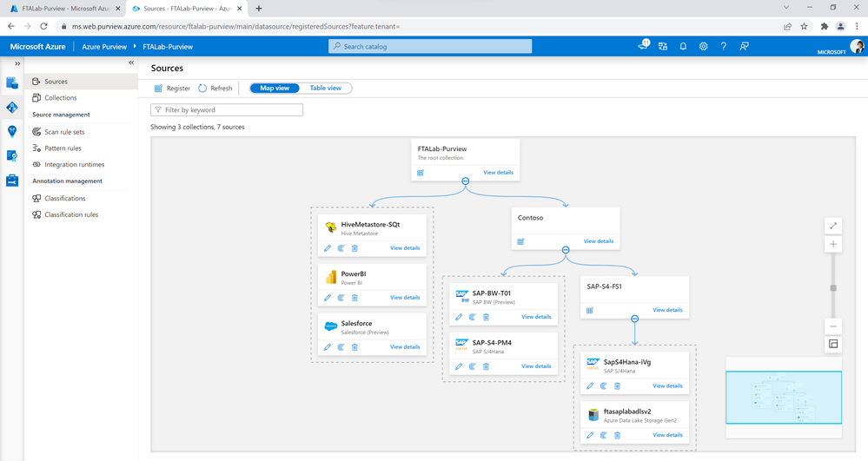
Task: Click the minimap thumbnail preview
Action: [784, 398]
